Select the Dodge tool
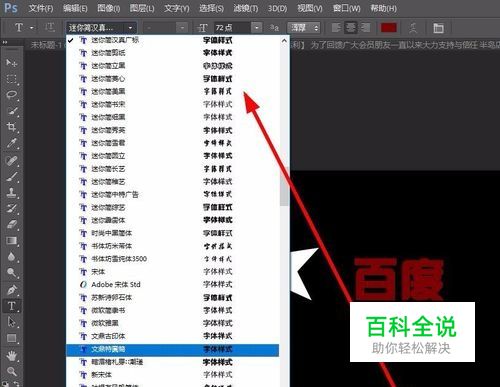The image size is (500, 387). [11, 273]
